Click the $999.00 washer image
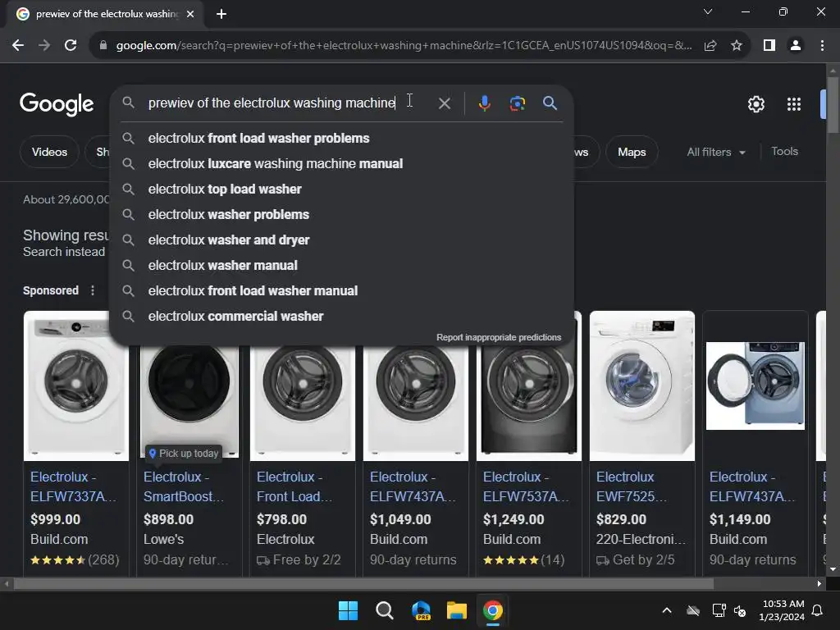The height and width of the screenshot is (630, 840). click(76, 386)
